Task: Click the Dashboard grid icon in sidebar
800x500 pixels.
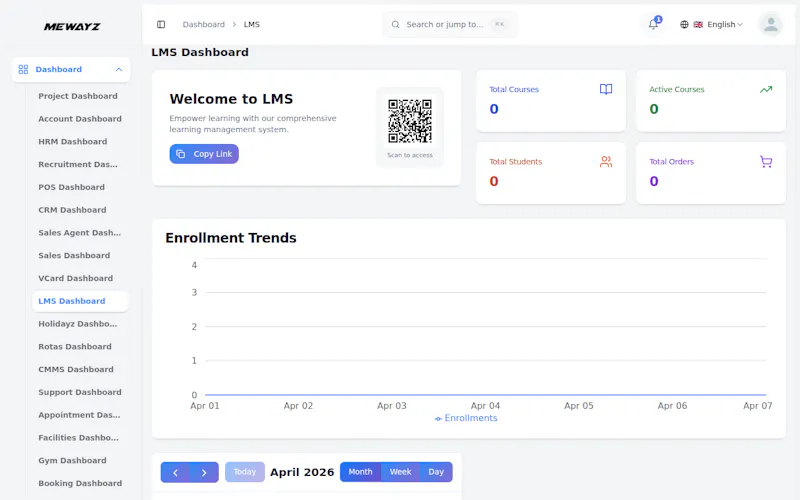Action: pos(23,69)
